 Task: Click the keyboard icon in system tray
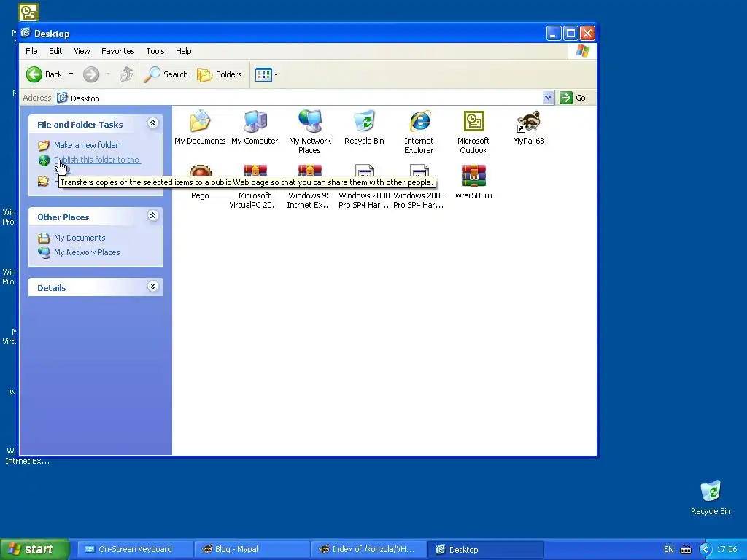[x=686, y=550]
